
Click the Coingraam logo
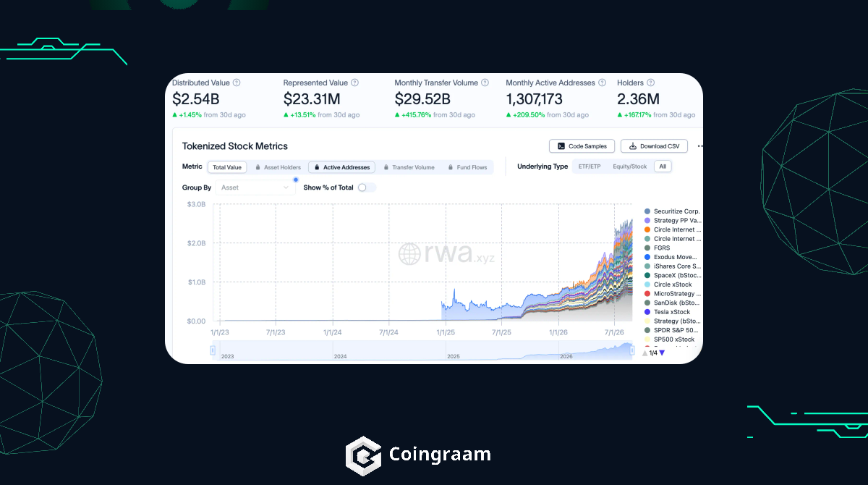pyautogui.click(x=418, y=455)
